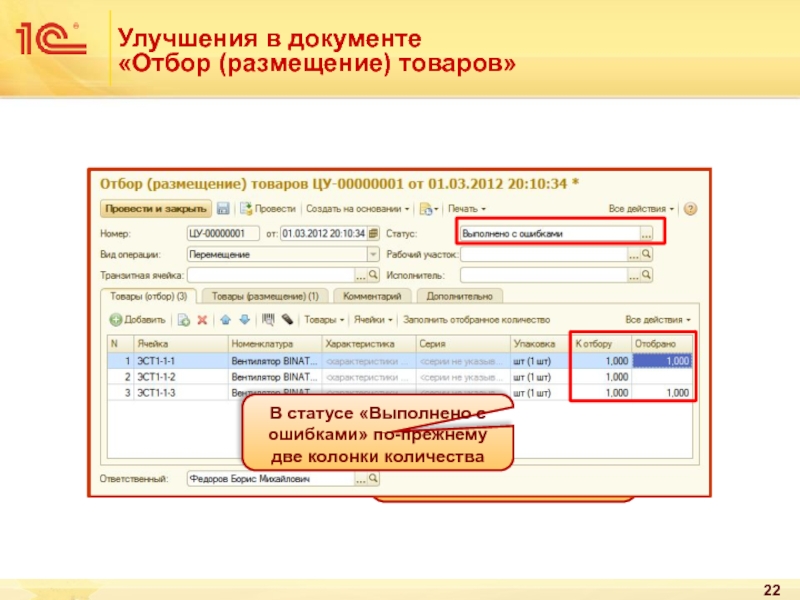Image resolution: width=800 pixels, height=600 pixels.
Task: Click the Характеристика column header
Action: [369, 344]
